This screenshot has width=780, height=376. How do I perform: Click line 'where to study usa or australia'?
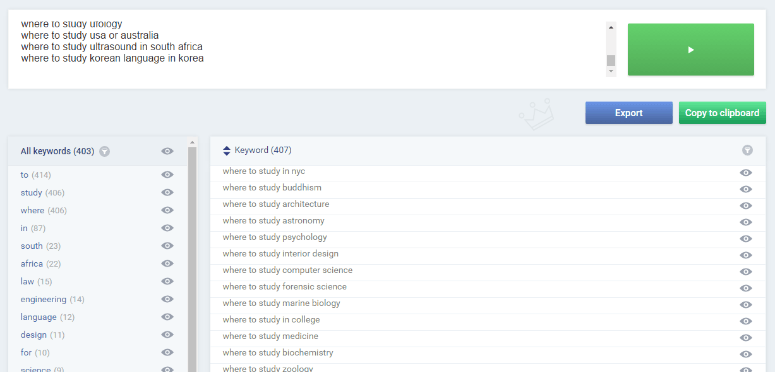click(90, 35)
